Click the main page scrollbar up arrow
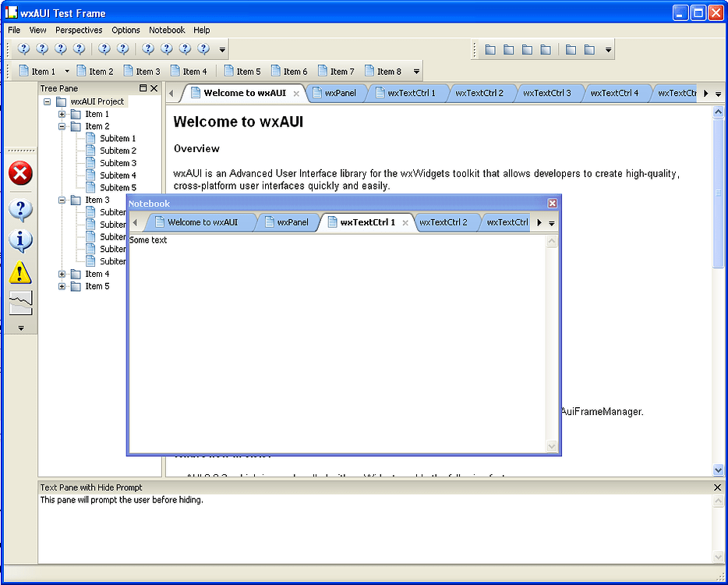The width and height of the screenshot is (728, 585). [718, 112]
